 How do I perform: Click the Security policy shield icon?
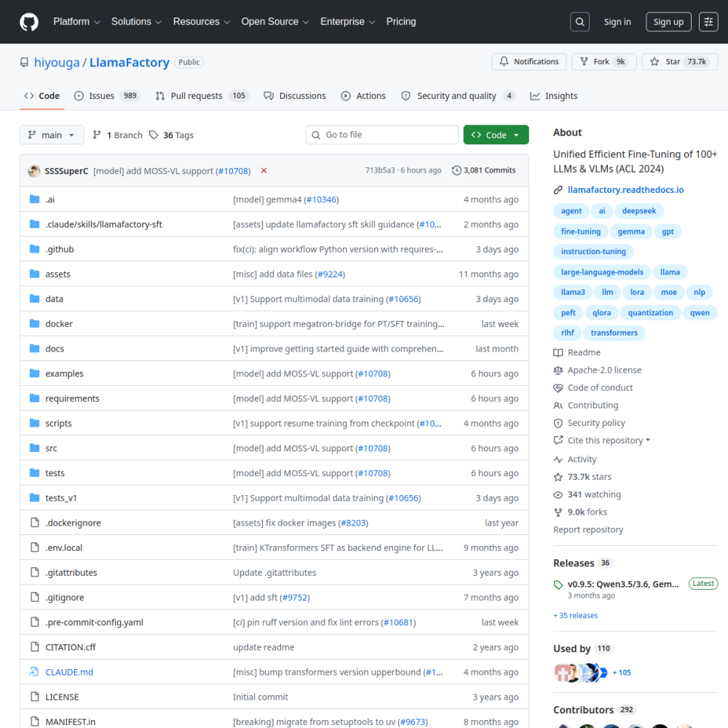coord(558,423)
